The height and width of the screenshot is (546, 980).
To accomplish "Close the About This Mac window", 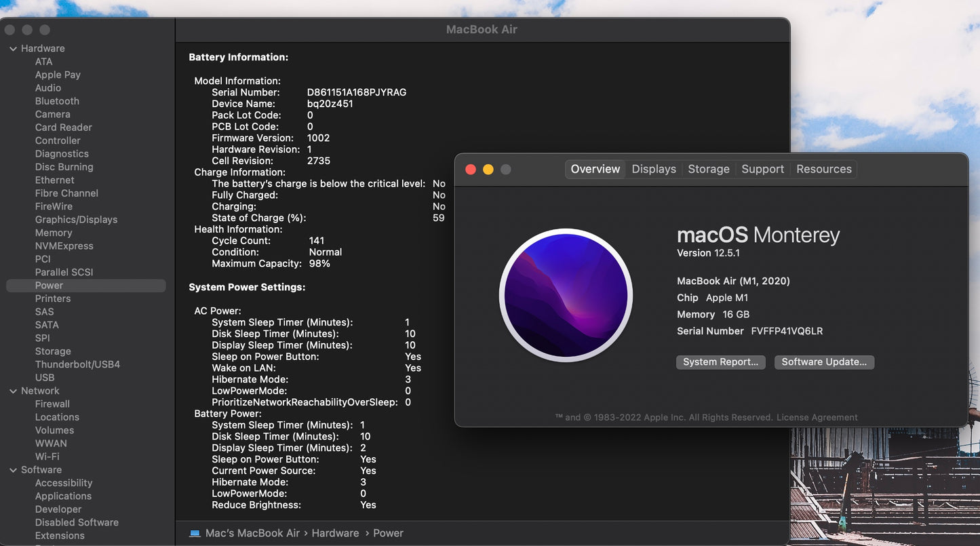I will [471, 170].
